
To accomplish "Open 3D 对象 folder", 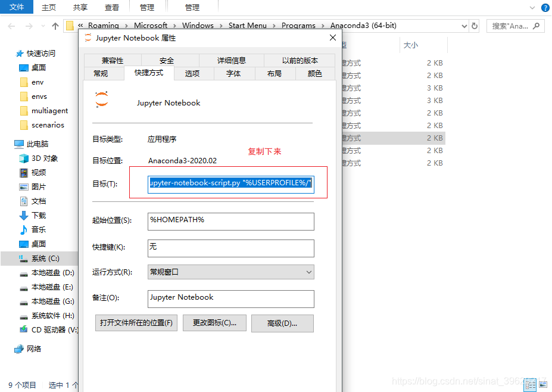I will click(x=38, y=158).
